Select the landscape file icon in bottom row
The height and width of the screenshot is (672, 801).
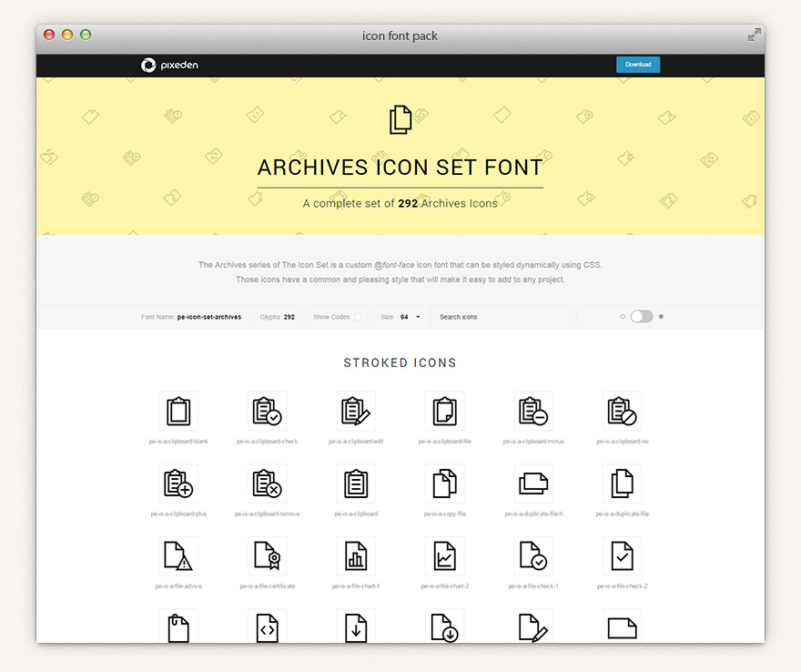coord(623,626)
